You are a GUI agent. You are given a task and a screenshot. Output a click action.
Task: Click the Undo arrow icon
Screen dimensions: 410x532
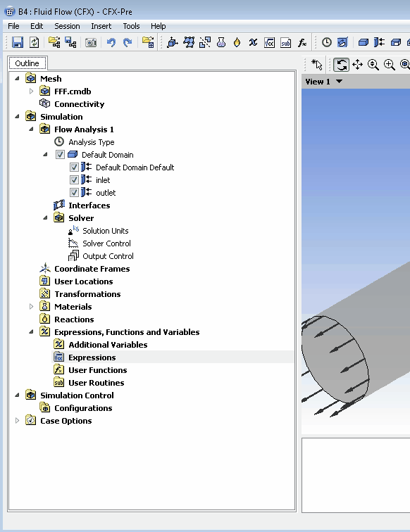tap(111, 42)
